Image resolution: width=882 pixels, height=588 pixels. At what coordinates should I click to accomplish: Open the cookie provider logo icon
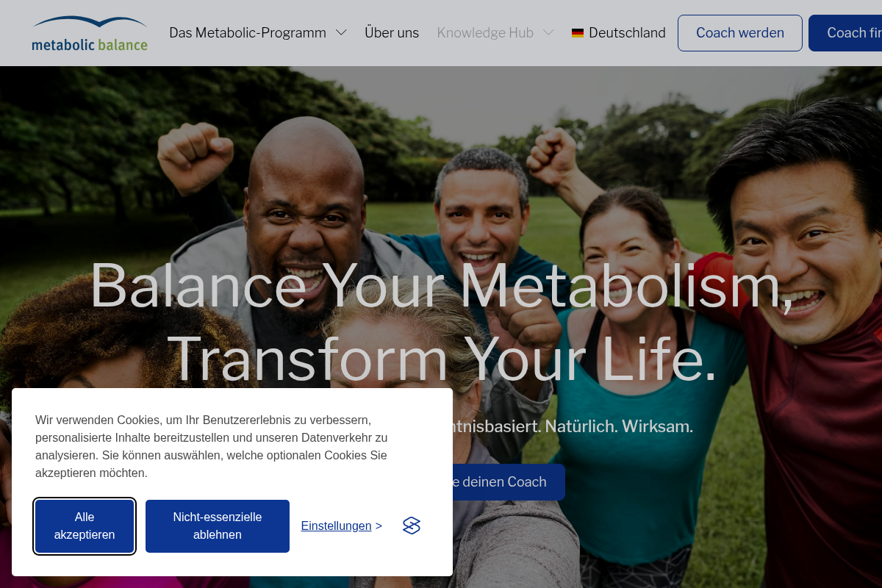(x=412, y=526)
